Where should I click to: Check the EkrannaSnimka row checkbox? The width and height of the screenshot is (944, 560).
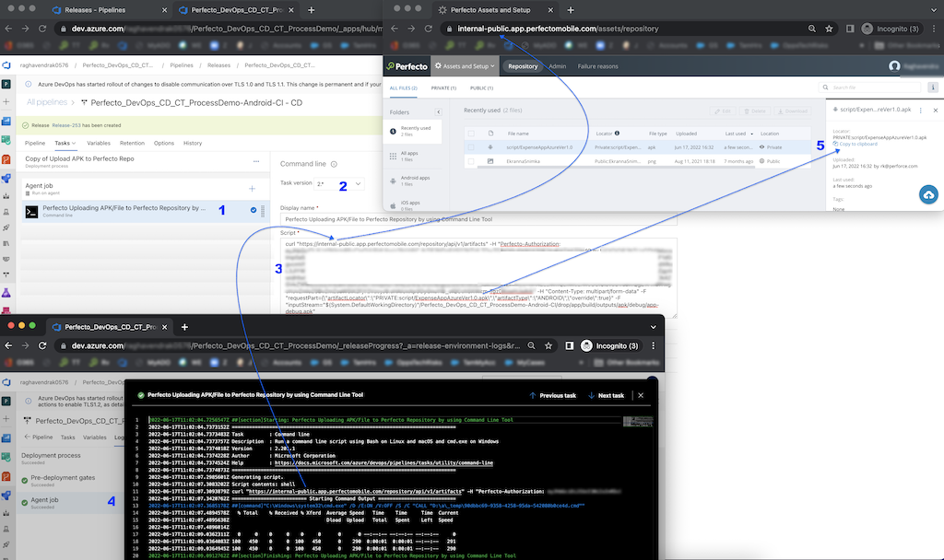coord(471,161)
